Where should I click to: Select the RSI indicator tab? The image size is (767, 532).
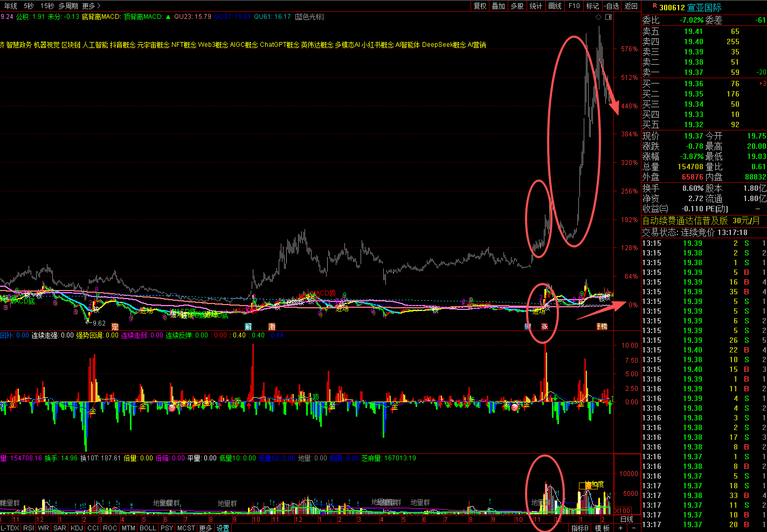(x=29, y=528)
